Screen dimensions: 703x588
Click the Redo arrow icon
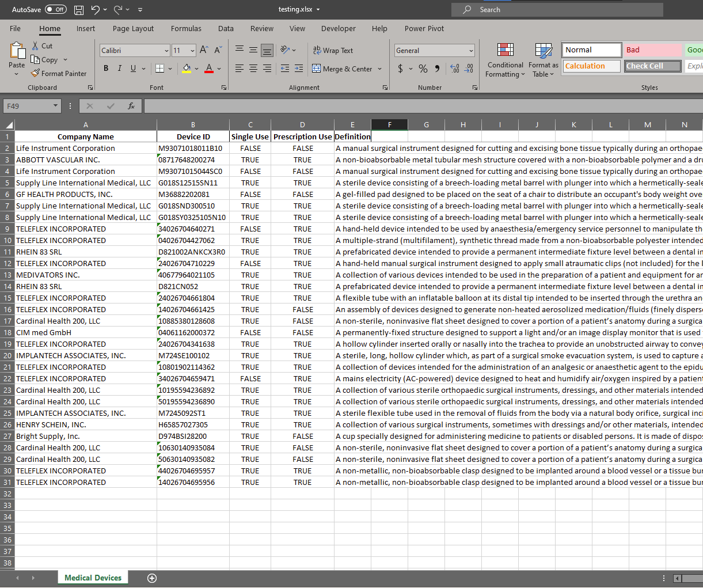coord(118,10)
